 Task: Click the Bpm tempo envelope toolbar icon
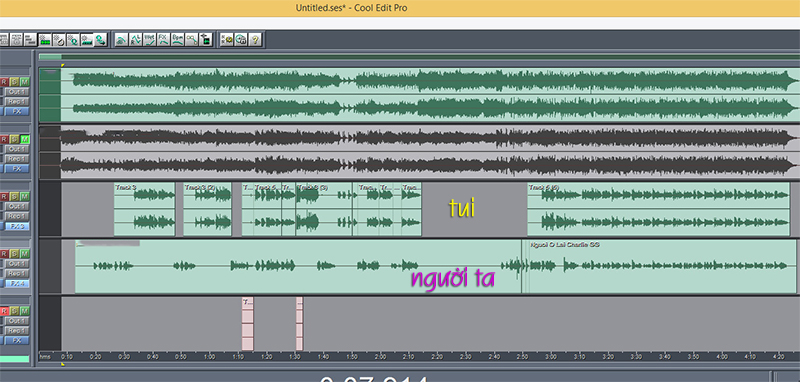click(178, 39)
